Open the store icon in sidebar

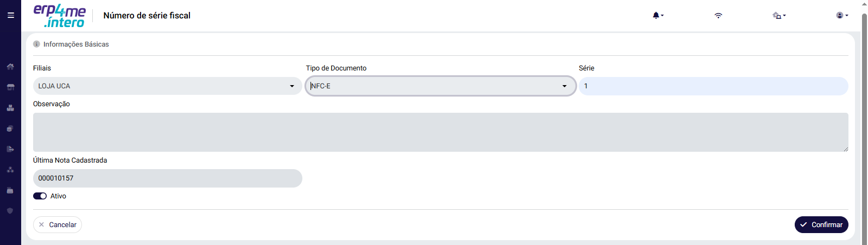coord(10,87)
